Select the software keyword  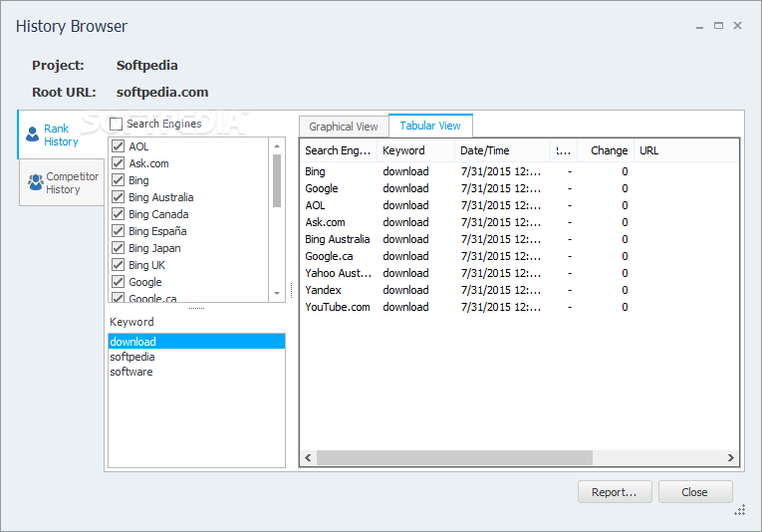(x=196, y=372)
